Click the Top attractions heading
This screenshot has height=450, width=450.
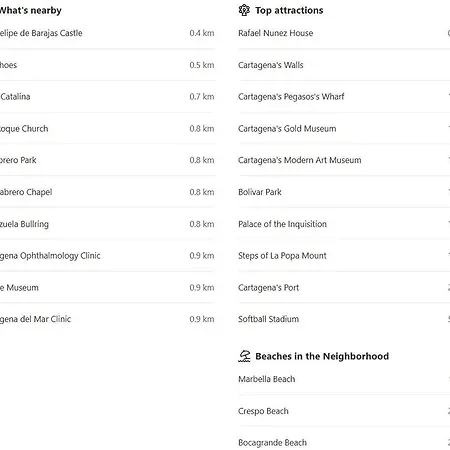[289, 10]
